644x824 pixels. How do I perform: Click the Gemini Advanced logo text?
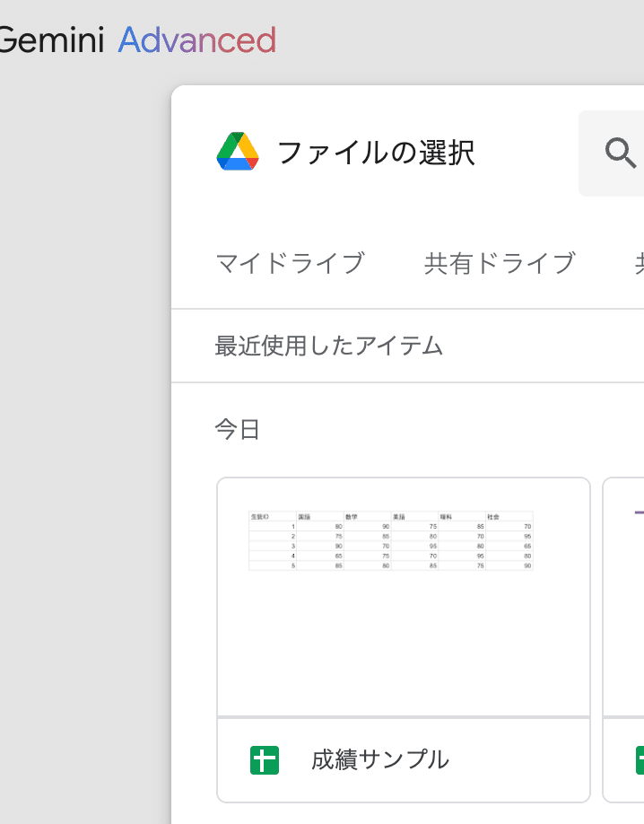pos(137,39)
